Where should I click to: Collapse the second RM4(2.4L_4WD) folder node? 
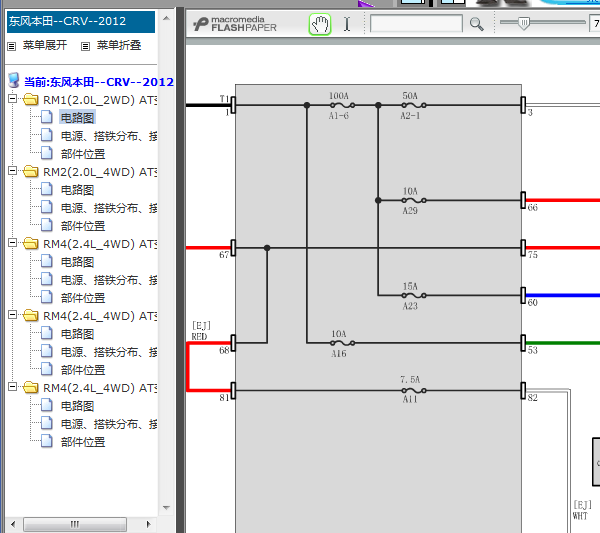13,315
